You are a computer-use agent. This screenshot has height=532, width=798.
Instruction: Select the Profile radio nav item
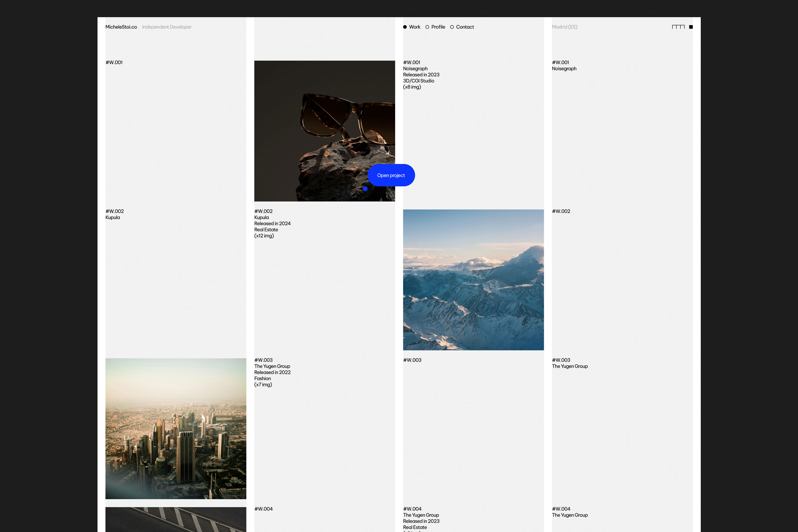click(x=435, y=27)
